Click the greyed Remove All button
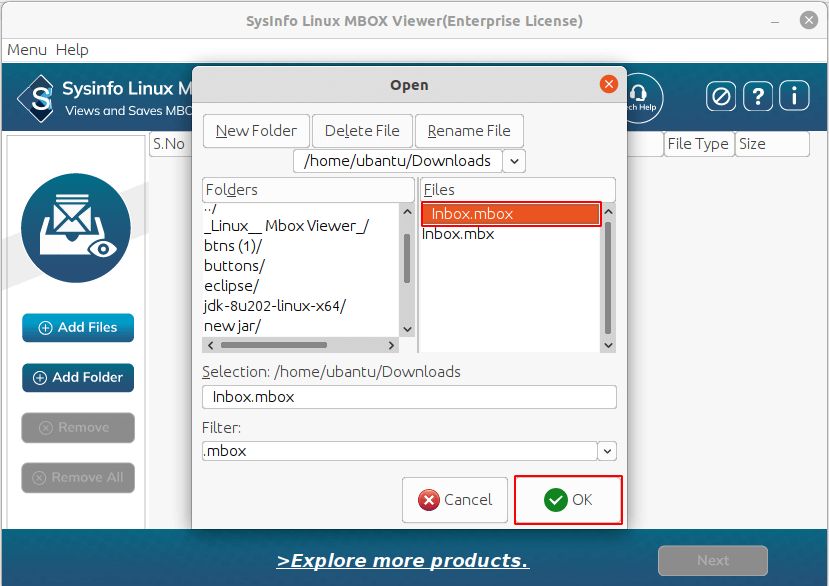The width and height of the screenshot is (829, 586). tap(78, 478)
